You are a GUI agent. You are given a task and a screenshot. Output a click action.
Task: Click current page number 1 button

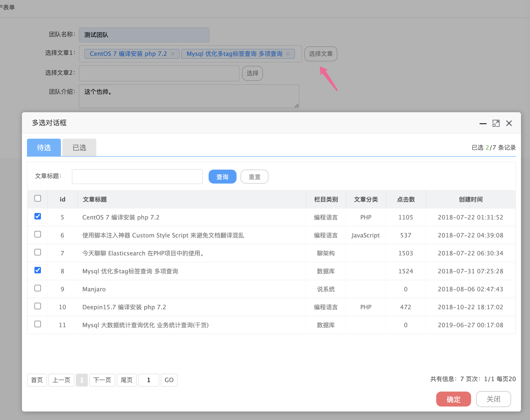82,380
